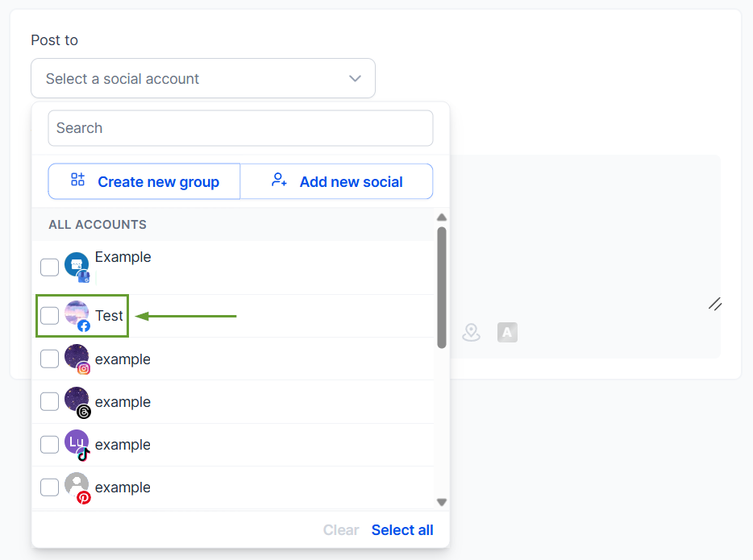The width and height of the screenshot is (753, 560).
Task: Click the Pinterest example account avatar
Action: 77,487
